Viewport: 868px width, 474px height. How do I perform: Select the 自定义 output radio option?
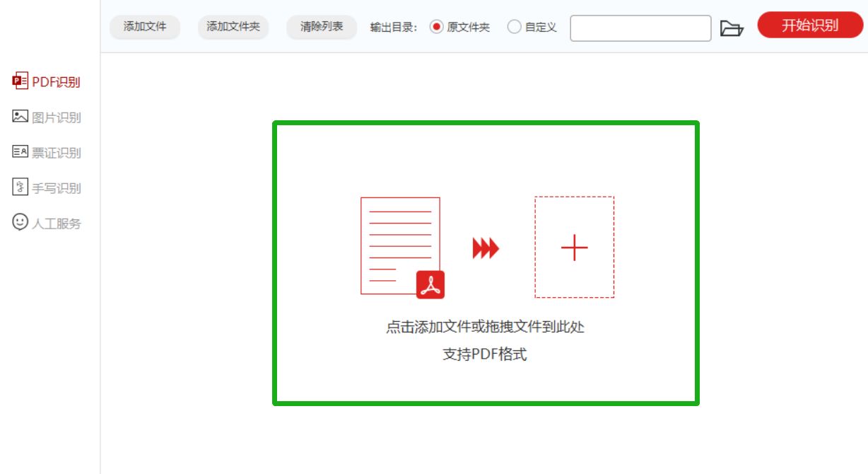532,27
